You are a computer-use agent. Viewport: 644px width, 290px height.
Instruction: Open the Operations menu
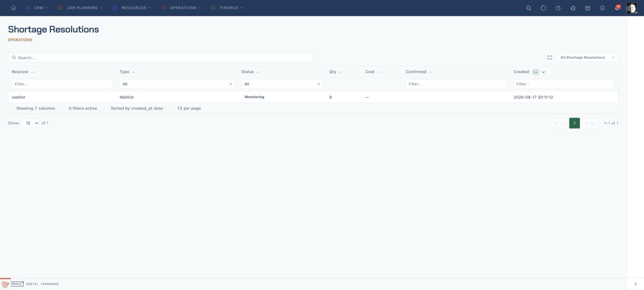click(181, 8)
